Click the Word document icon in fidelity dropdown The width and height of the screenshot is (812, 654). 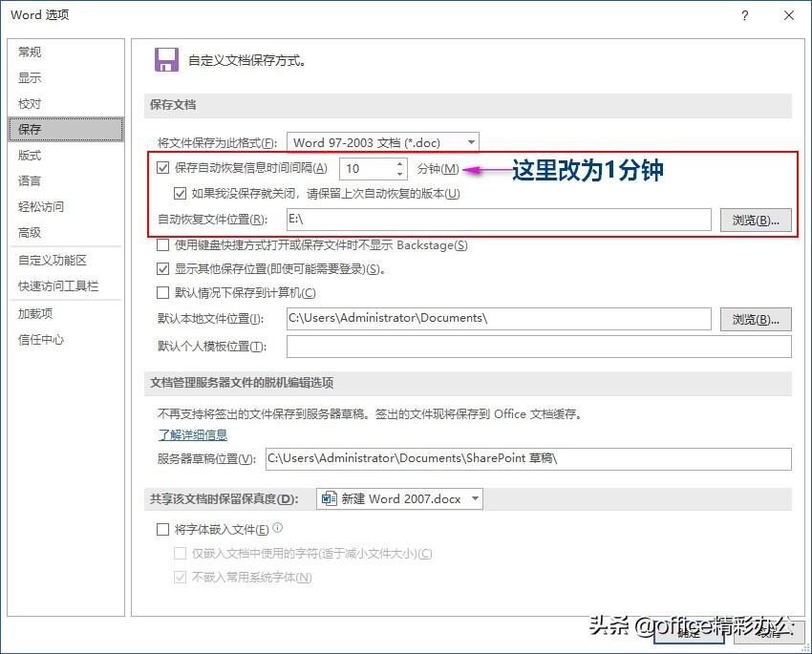(x=329, y=498)
